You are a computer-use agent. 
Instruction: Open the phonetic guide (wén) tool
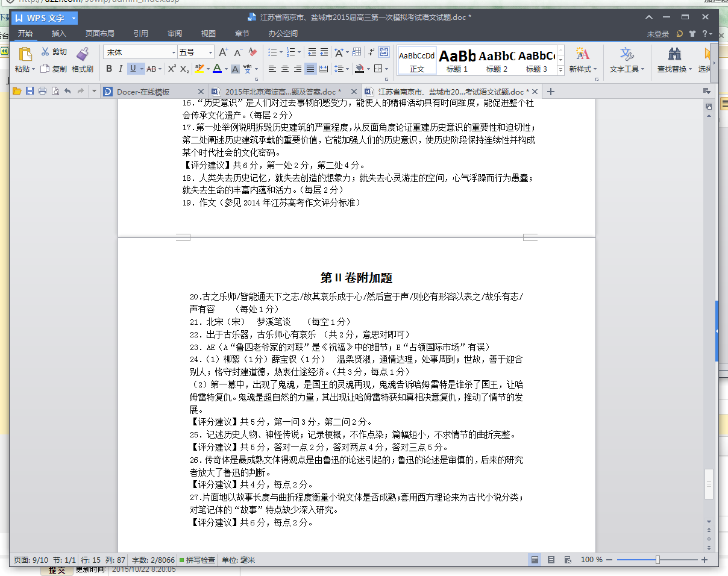coord(248,69)
